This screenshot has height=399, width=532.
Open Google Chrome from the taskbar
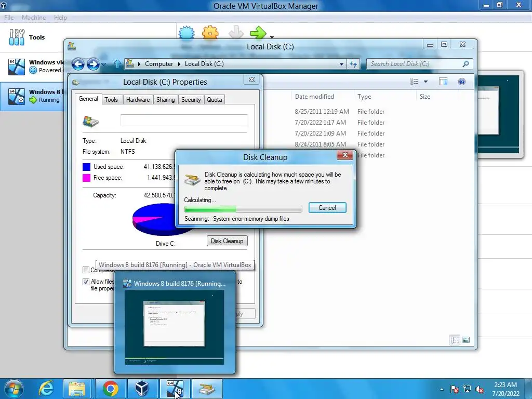click(110, 389)
